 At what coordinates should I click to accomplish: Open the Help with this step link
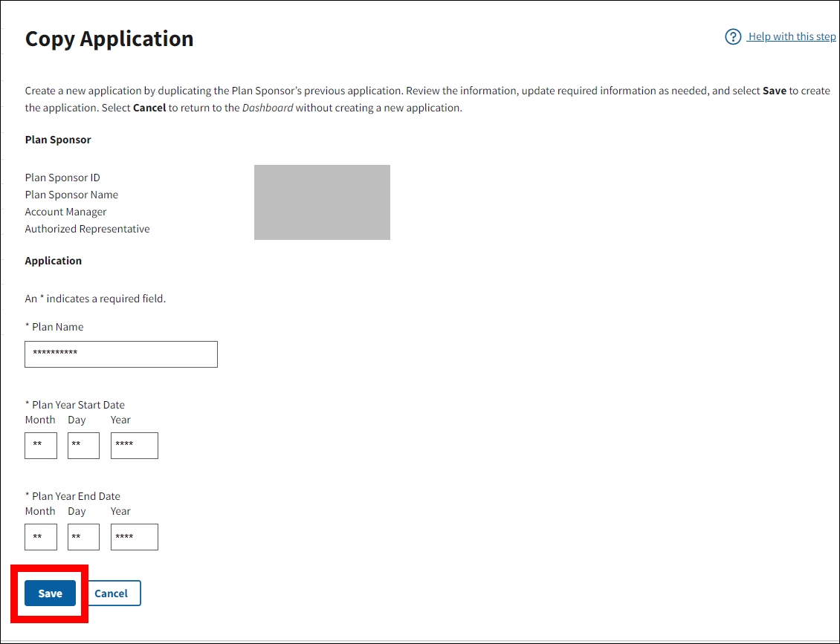coord(792,36)
